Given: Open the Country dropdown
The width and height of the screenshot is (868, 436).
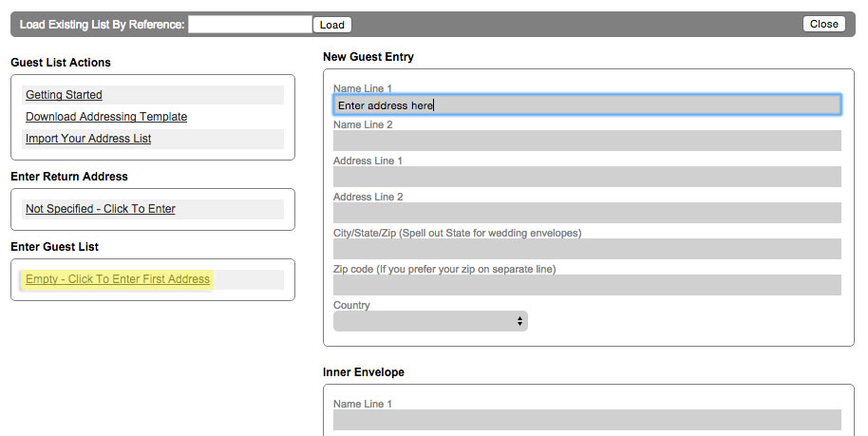Looking at the screenshot, I should click(430, 321).
